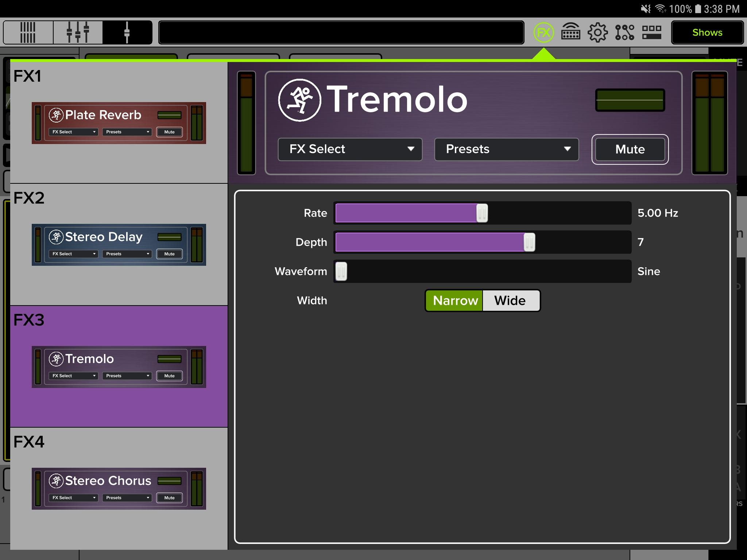Click the Tremolo output level meter
The width and height of the screenshot is (747, 560).
point(709,123)
